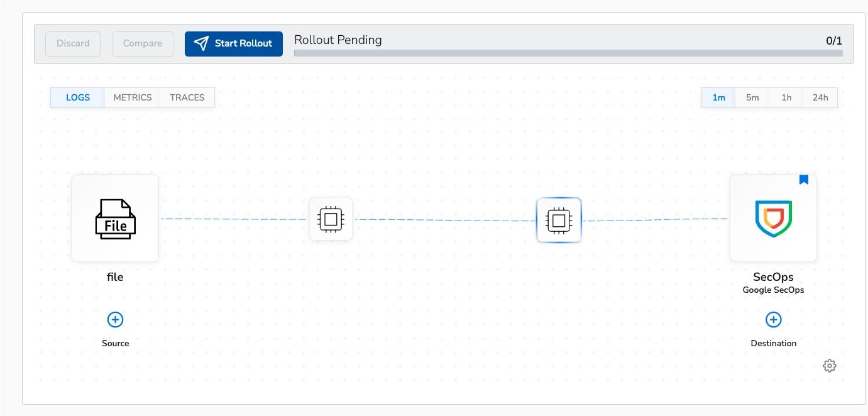
Task: Click the rollout progress bar
Action: tap(568, 53)
